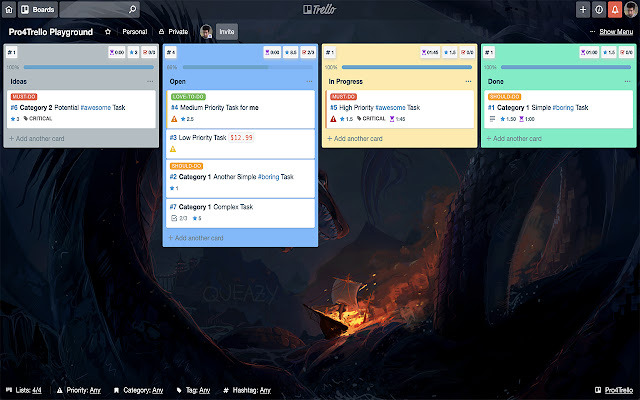Click the Ideas list star points badge
This screenshot has height=400, width=640.
(133, 52)
